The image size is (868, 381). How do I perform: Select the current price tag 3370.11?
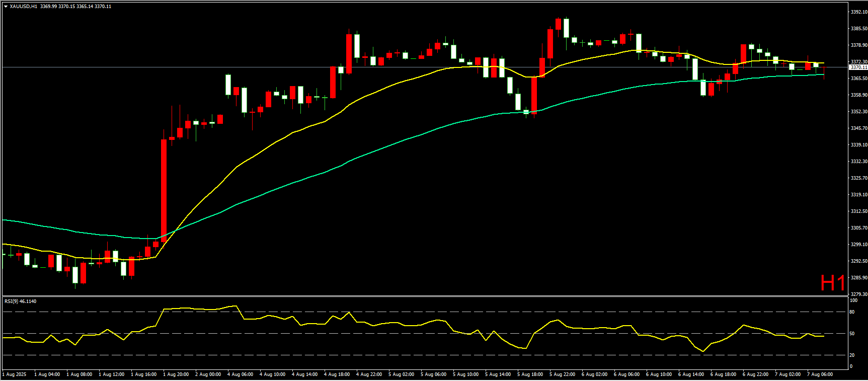[858, 67]
